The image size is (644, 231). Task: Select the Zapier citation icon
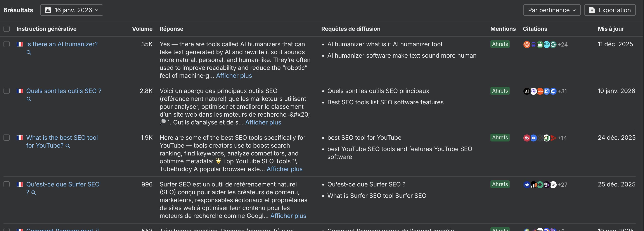(540, 91)
